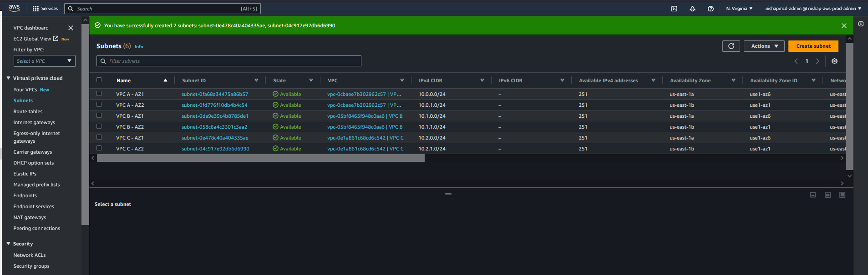Image resolution: width=868 pixels, height=275 pixels.
Task: Open the N. Virginia region selector
Action: coord(739,9)
